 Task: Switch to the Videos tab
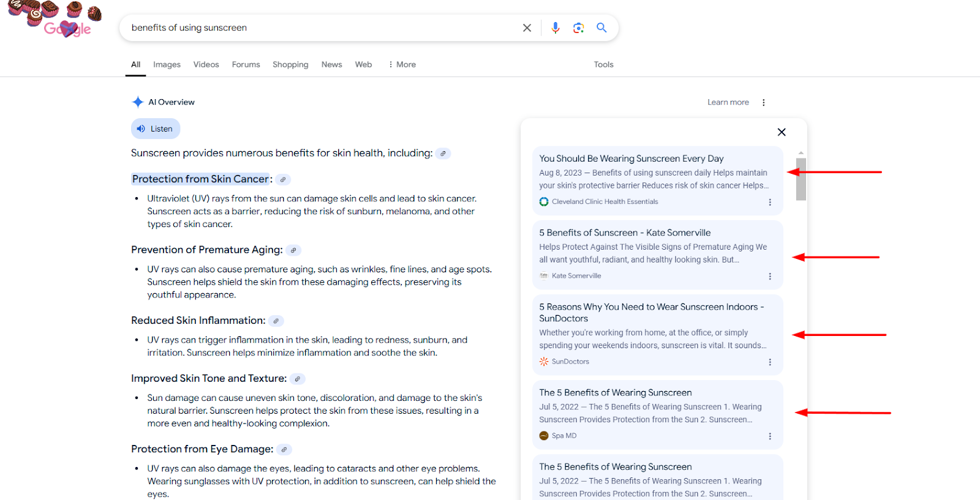point(206,64)
